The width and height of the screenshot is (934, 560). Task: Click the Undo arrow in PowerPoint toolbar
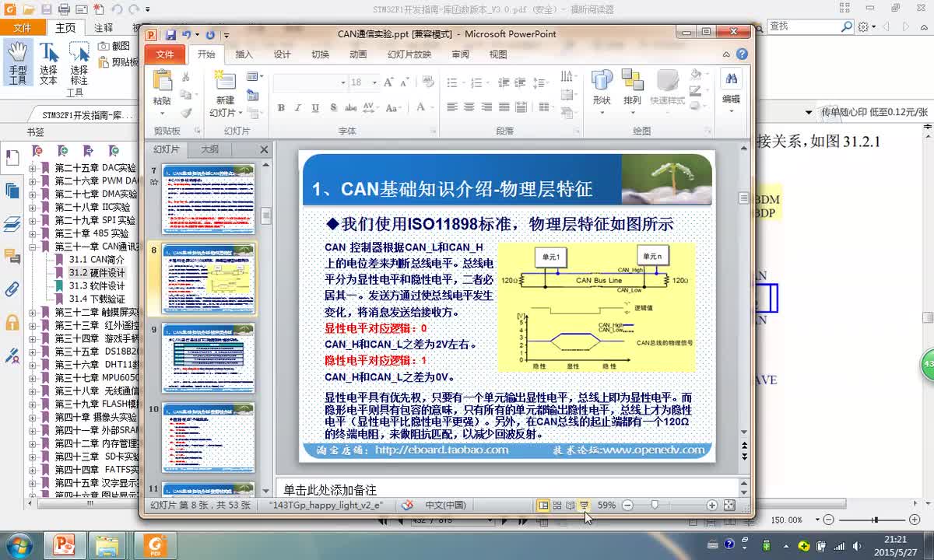point(186,34)
